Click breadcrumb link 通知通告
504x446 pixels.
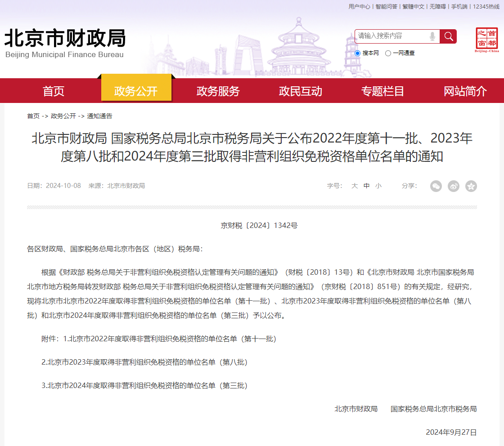(x=99, y=116)
